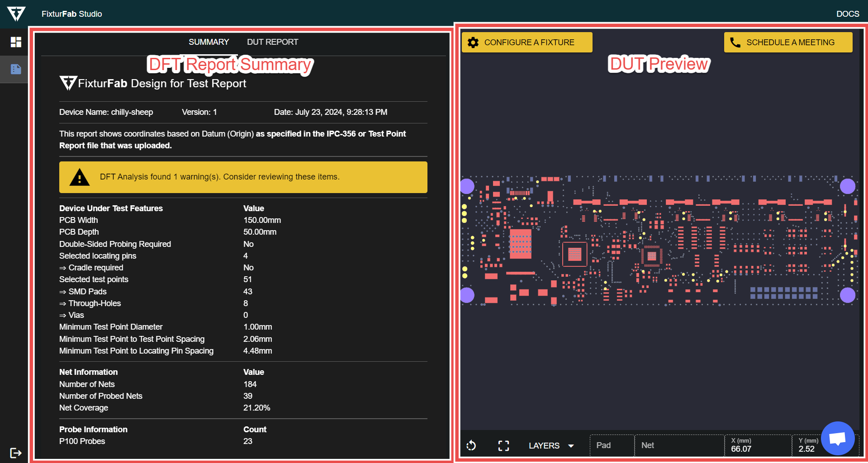Click Number of Nets value '184'

(x=250, y=384)
